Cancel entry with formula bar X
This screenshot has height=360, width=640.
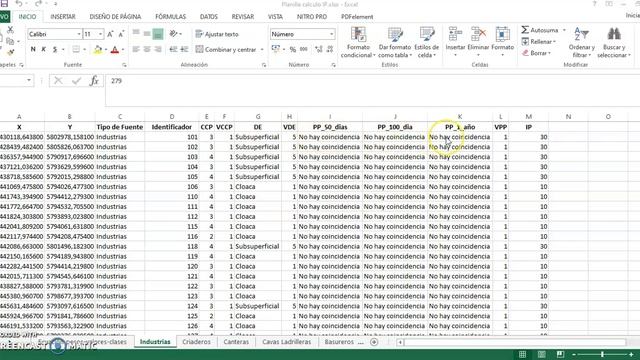(58, 81)
